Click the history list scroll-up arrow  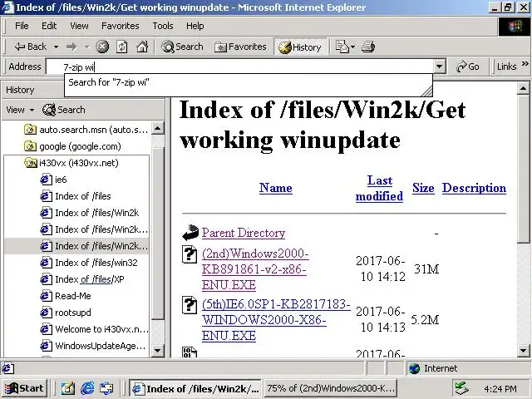click(x=157, y=128)
